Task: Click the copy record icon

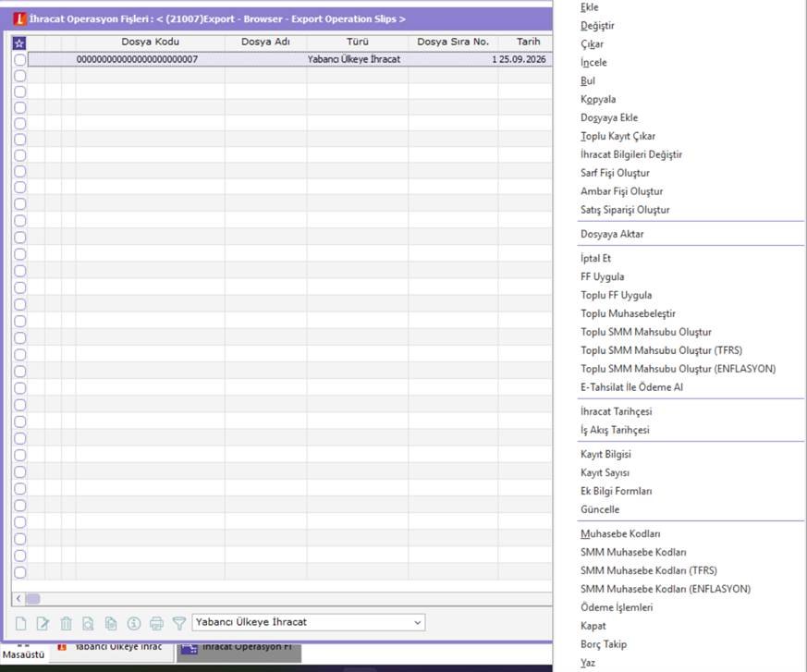Action: [x=111, y=624]
